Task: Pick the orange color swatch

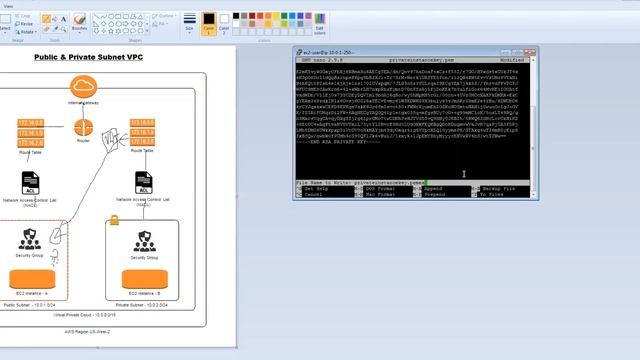Action: coord(268,16)
